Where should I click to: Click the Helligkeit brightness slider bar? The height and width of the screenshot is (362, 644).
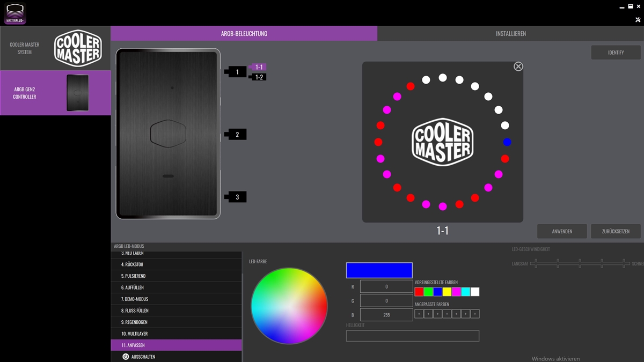[413, 336]
